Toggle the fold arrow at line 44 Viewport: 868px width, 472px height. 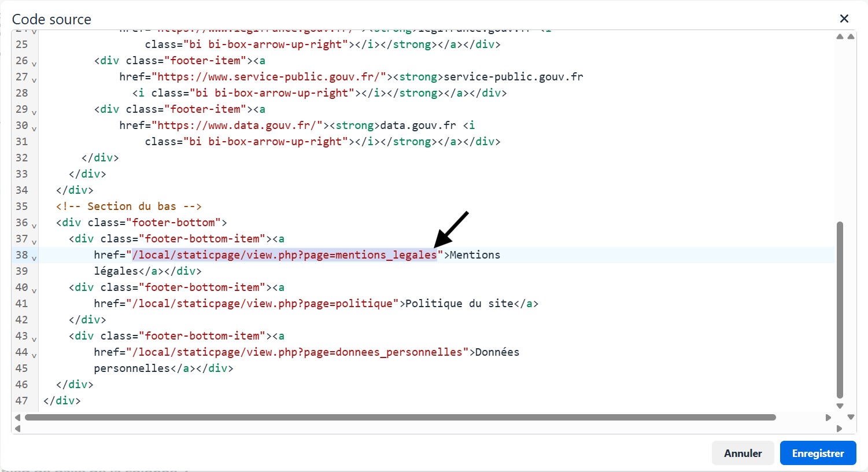(34, 355)
